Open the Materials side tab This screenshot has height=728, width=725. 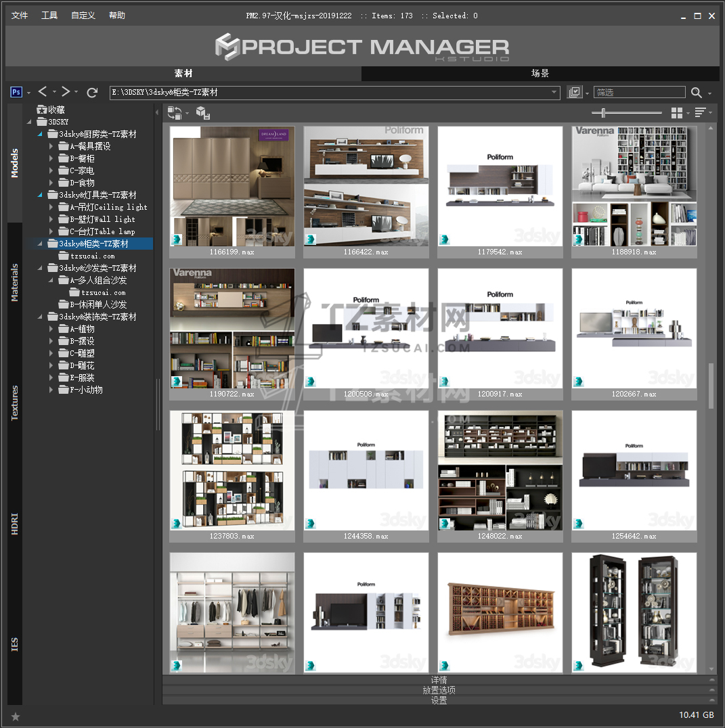(x=15, y=282)
